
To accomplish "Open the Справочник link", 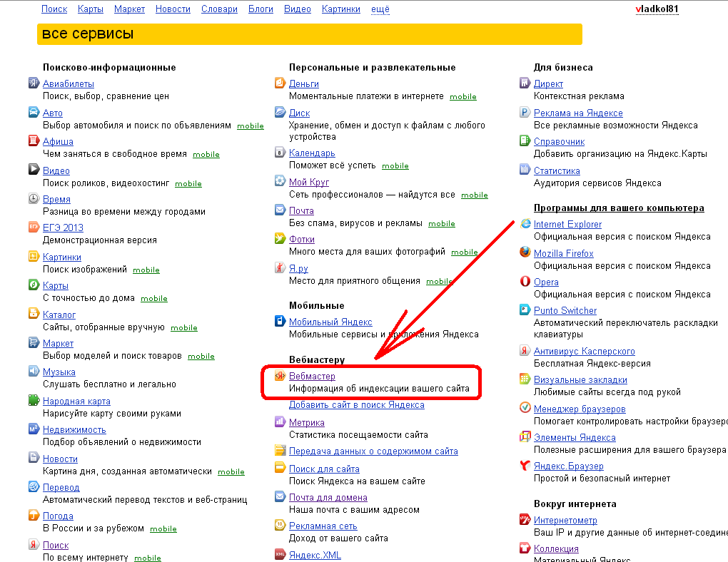I will 559,141.
